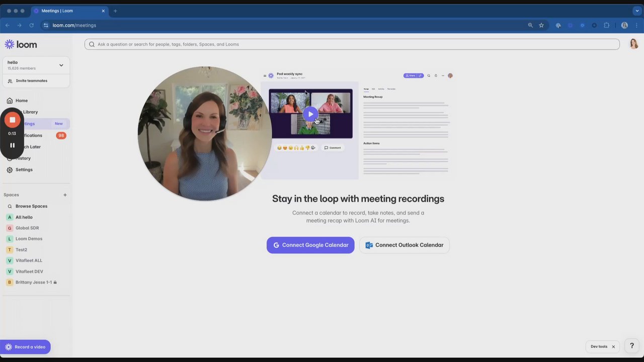
Task: Stop the recording with the red button
Action: (13, 120)
